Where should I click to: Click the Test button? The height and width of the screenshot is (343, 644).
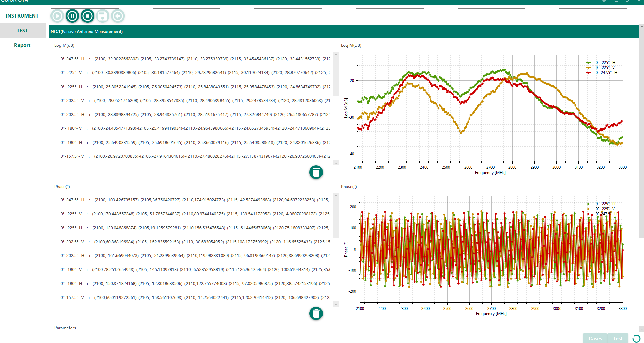(x=618, y=338)
